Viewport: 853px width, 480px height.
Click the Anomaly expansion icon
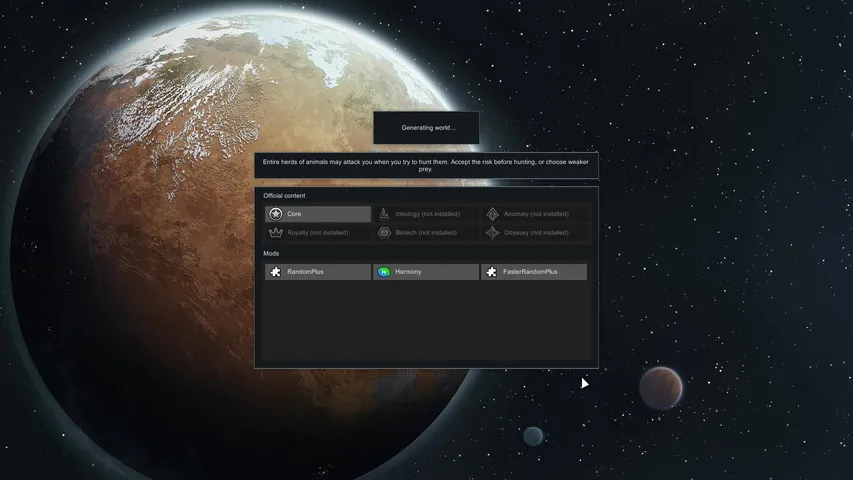(x=492, y=214)
